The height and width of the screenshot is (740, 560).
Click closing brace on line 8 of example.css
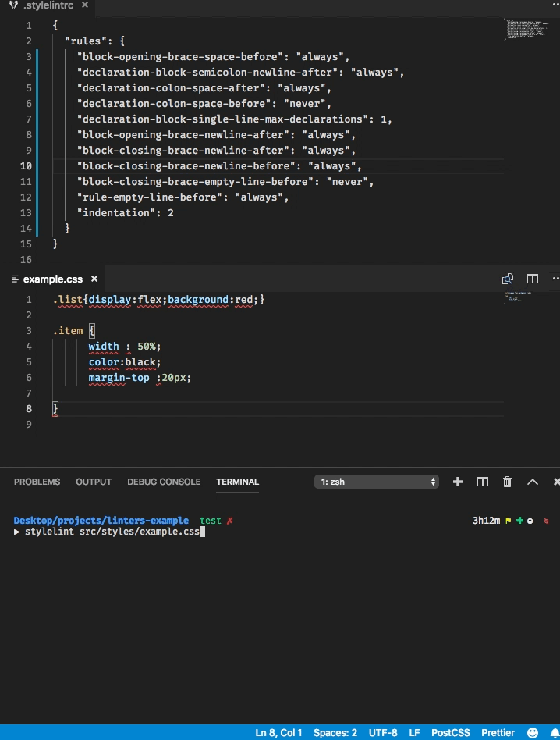pyautogui.click(x=55, y=409)
